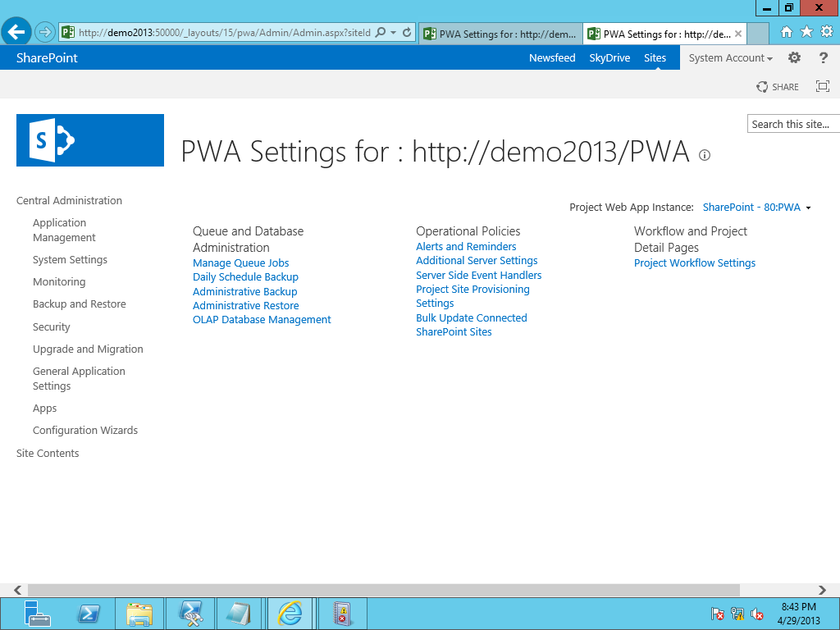The image size is (840, 630).
Task: Toggle focus on content icon
Action: coord(822,86)
